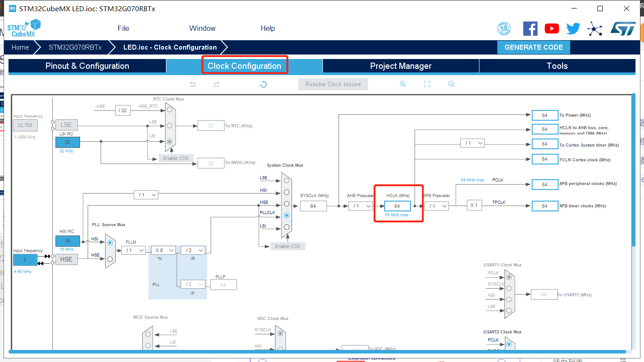Click the HSE input frequency field 8
This screenshot has width=644, height=362.
point(25,260)
